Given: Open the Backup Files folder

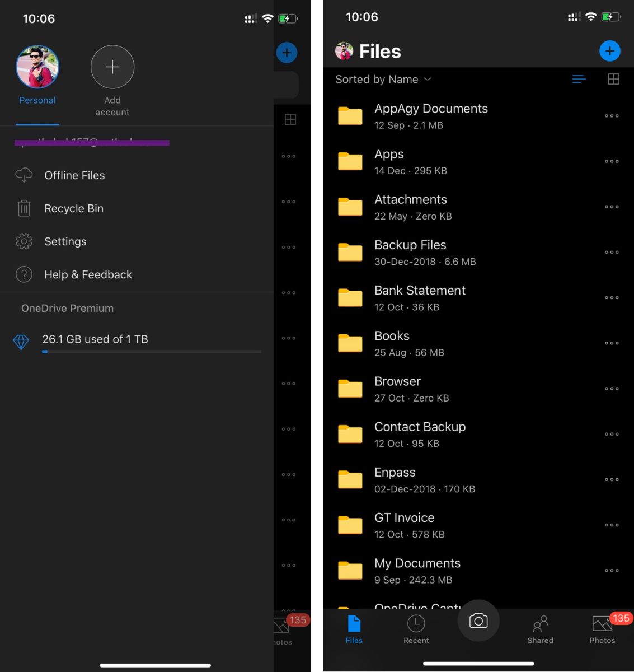Looking at the screenshot, I should (x=478, y=252).
